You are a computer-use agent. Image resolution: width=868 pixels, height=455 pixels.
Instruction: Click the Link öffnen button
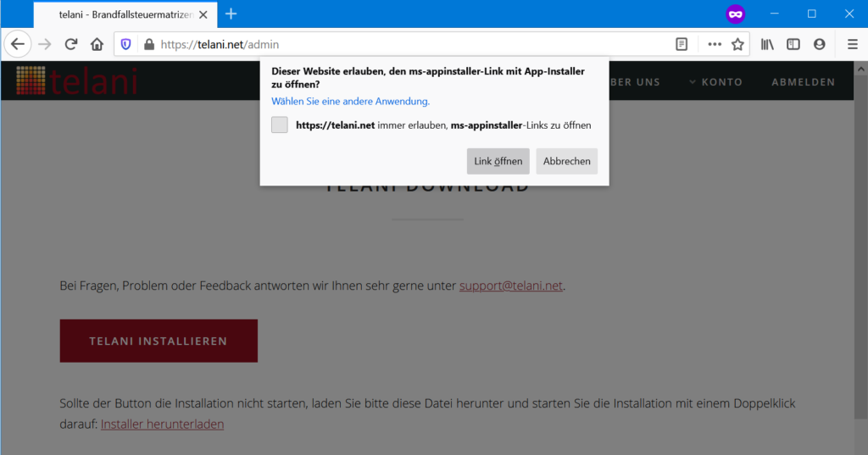coord(498,161)
